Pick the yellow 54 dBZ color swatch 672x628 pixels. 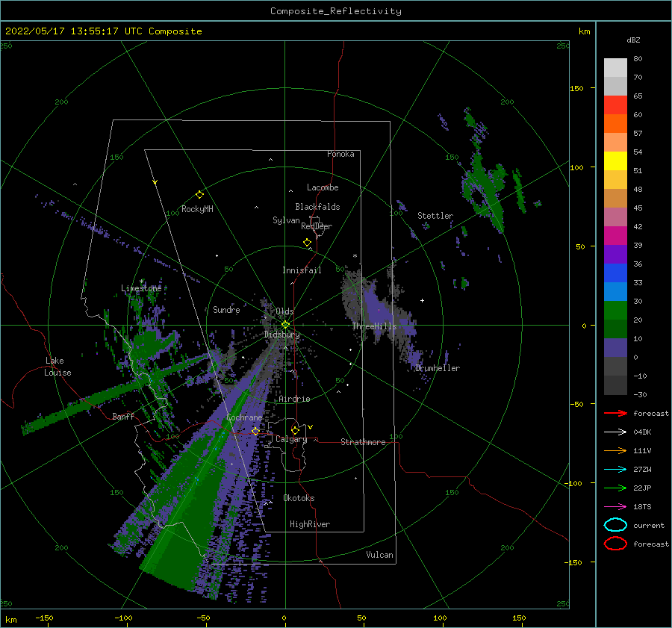615,161
